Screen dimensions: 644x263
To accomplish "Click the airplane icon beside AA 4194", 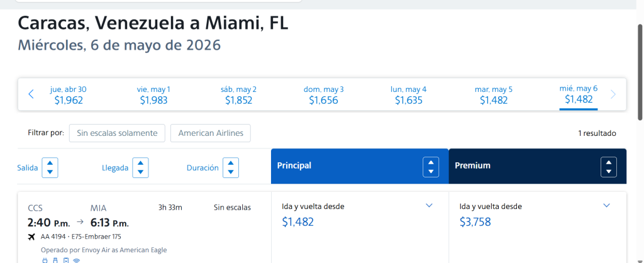I will coord(32,237).
